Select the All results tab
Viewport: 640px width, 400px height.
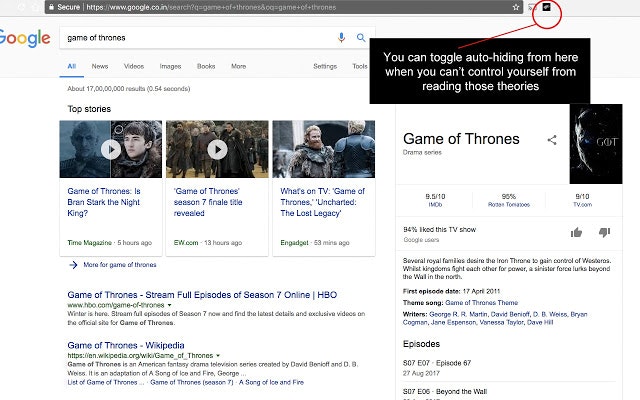[71, 66]
